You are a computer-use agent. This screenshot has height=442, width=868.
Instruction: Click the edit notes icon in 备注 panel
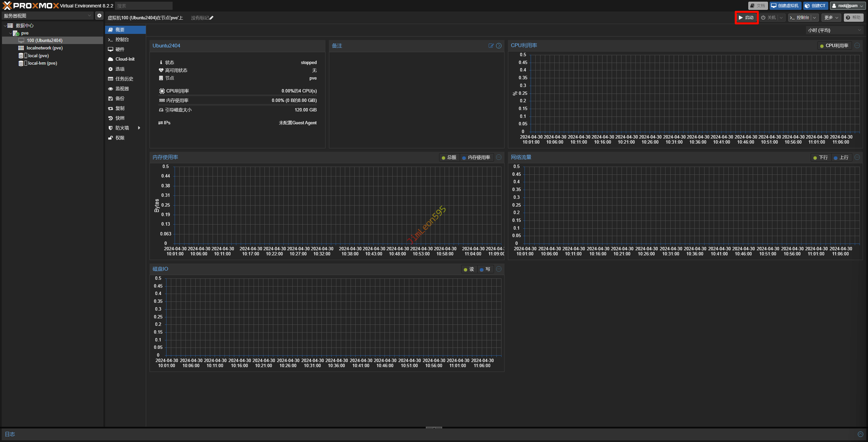click(491, 46)
